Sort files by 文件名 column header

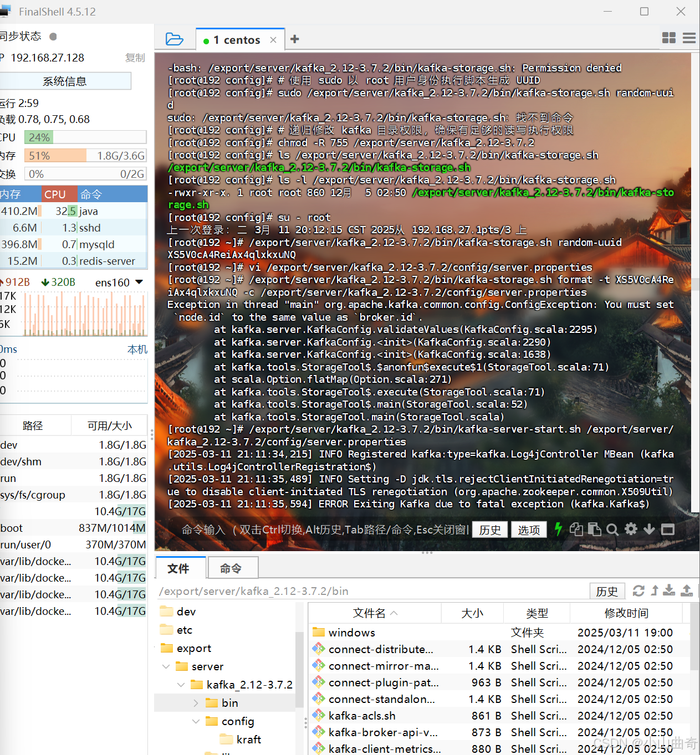375,613
